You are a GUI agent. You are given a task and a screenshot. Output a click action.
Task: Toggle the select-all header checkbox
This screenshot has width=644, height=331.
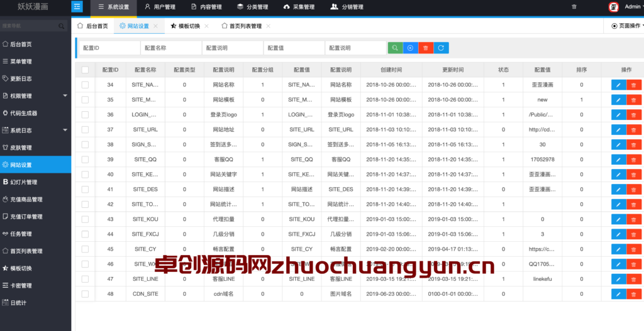coord(85,70)
